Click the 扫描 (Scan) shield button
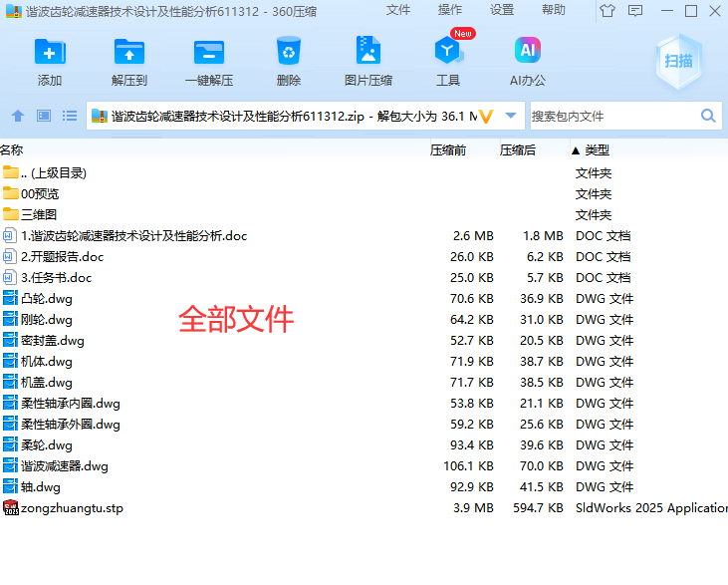Viewport: 728px width, 585px height. [x=678, y=62]
